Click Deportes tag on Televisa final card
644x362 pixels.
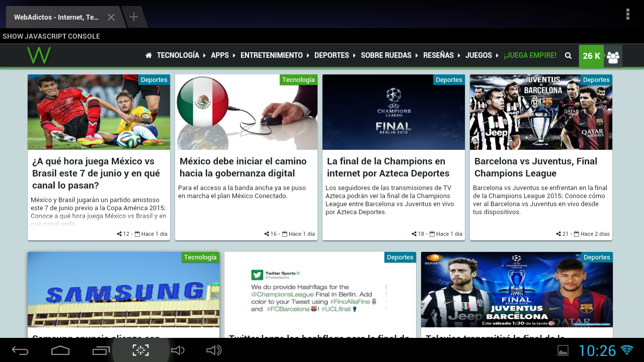click(597, 257)
